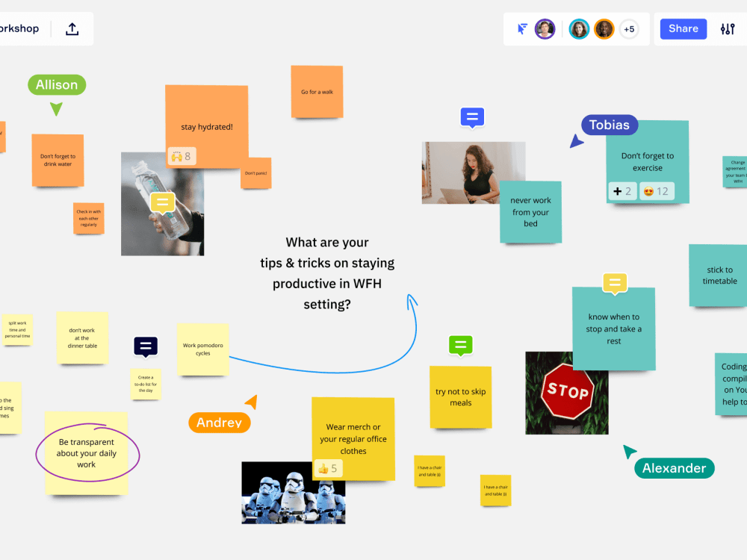Screen dimensions: 747x560
Task: Select the know when to stop note
Action: coord(613,329)
